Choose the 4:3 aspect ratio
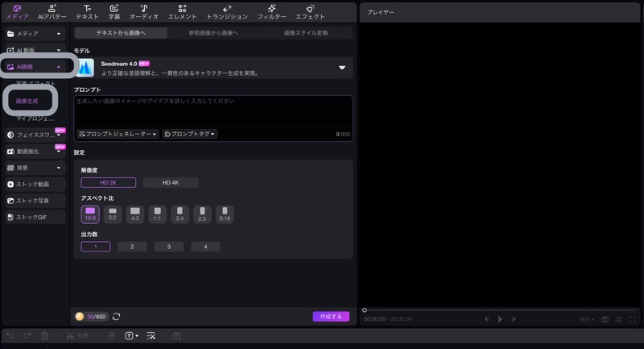 (134, 214)
